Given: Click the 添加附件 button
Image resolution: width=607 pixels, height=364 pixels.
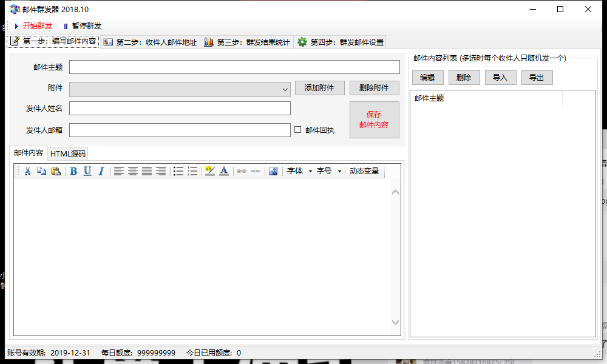Looking at the screenshot, I should point(320,88).
